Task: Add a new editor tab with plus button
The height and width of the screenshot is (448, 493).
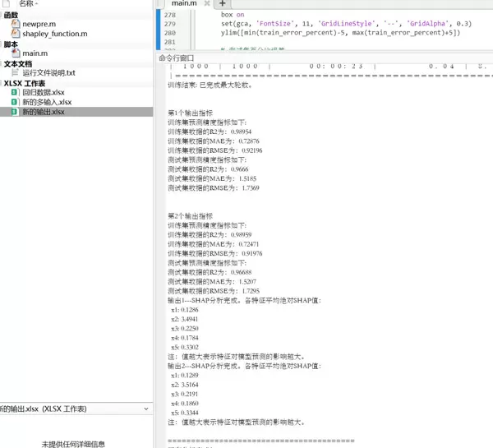Action: (x=222, y=4)
